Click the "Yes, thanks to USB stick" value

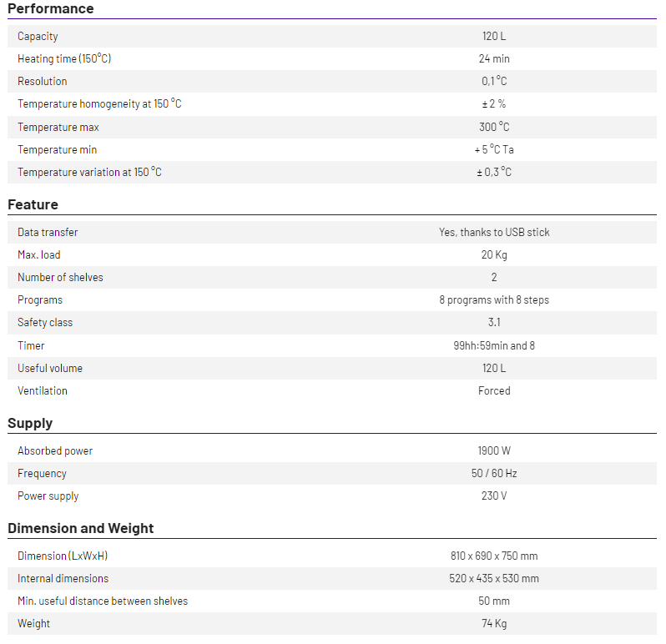click(494, 232)
